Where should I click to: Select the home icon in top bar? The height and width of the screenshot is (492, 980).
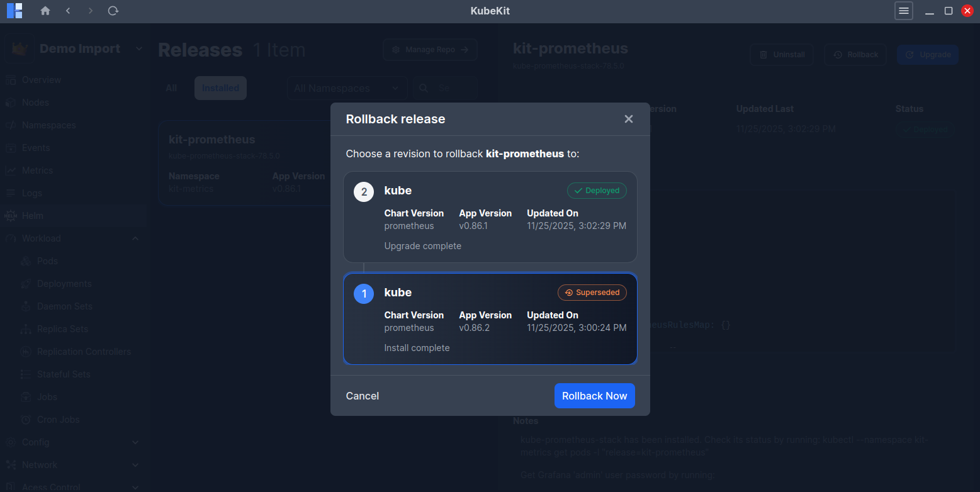45,11
